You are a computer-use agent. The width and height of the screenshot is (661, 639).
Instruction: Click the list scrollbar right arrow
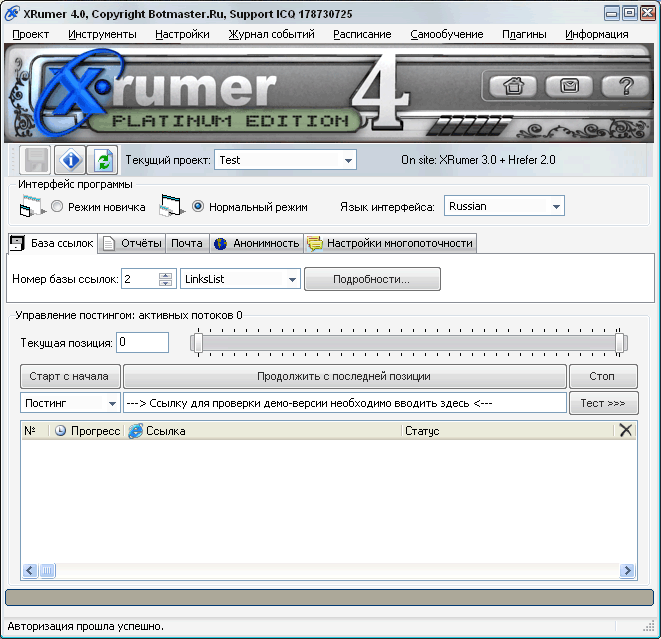(x=627, y=570)
